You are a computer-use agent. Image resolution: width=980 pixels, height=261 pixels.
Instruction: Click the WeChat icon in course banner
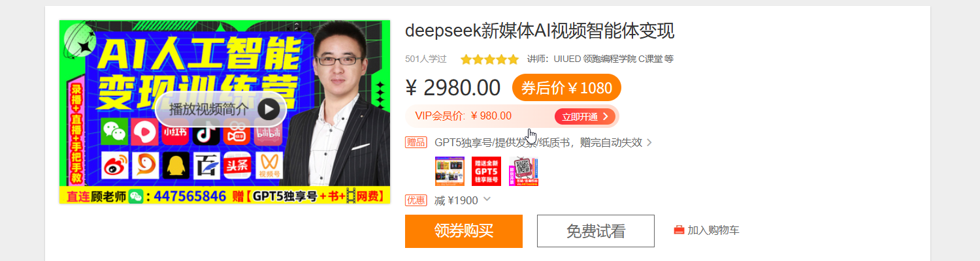114,132
